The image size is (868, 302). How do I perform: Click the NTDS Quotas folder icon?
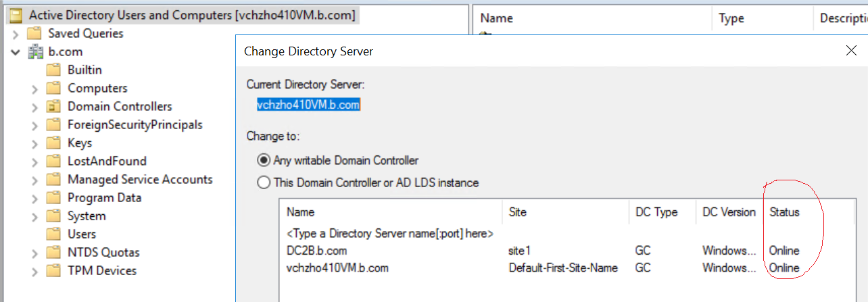(54, 252)
